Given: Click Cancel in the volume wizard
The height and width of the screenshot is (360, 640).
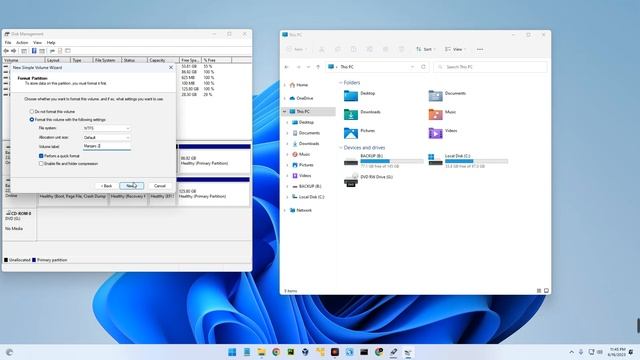Looking at the screenshot, I should pyautogui.click(x=160, y=186).
